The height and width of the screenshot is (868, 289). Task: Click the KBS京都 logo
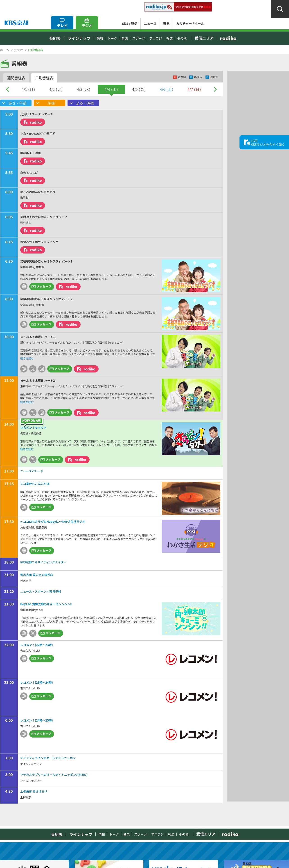[x=16, y=23]
